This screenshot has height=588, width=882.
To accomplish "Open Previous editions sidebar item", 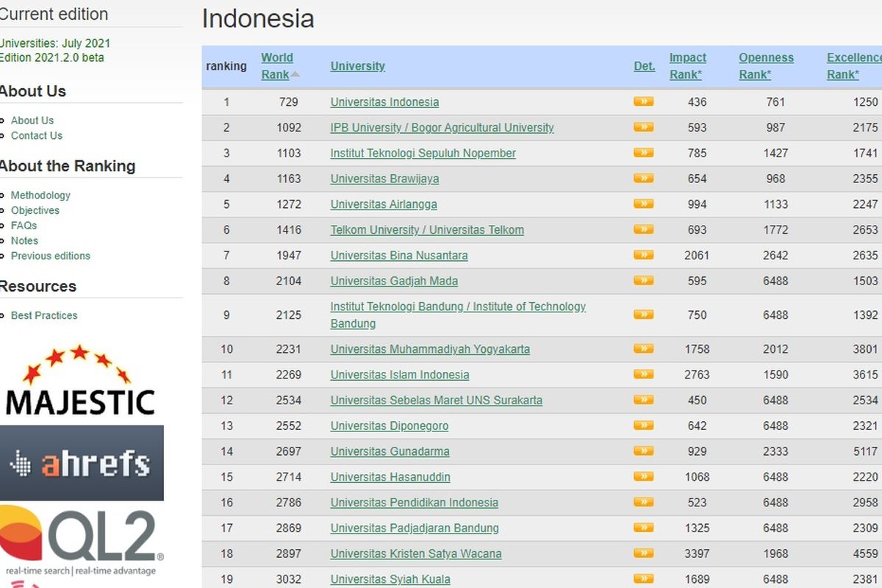I will [51, 256].
